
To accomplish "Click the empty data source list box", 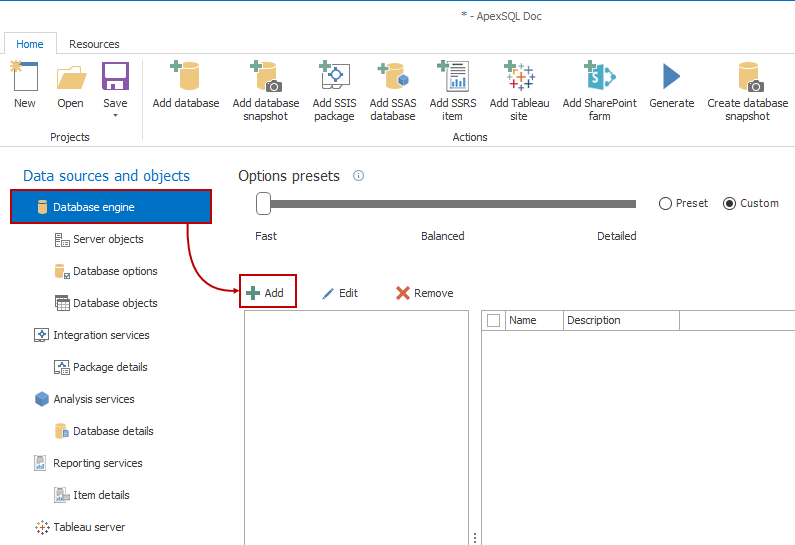I will pos(356,427).
